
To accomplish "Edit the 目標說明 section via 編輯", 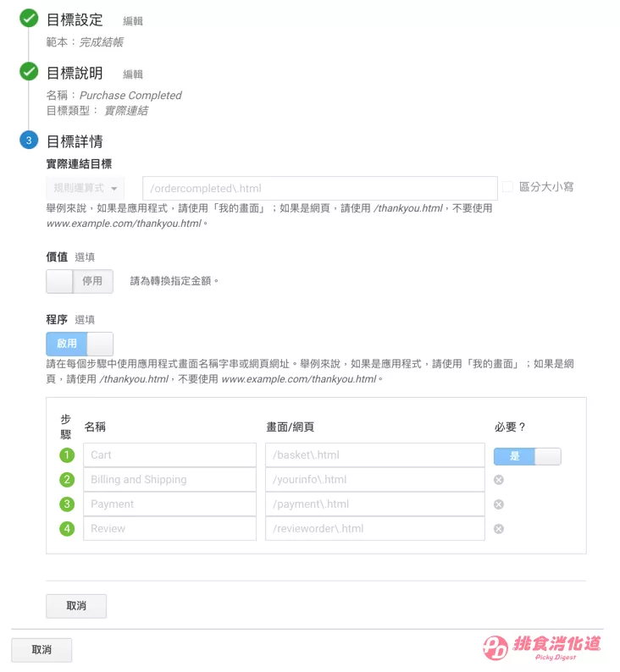I will pos(132,74).
